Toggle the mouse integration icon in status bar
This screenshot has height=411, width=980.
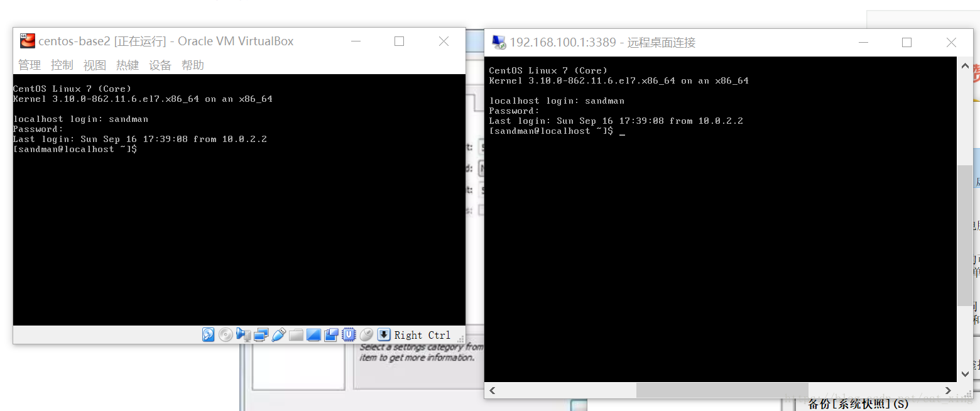click(366, 335)
